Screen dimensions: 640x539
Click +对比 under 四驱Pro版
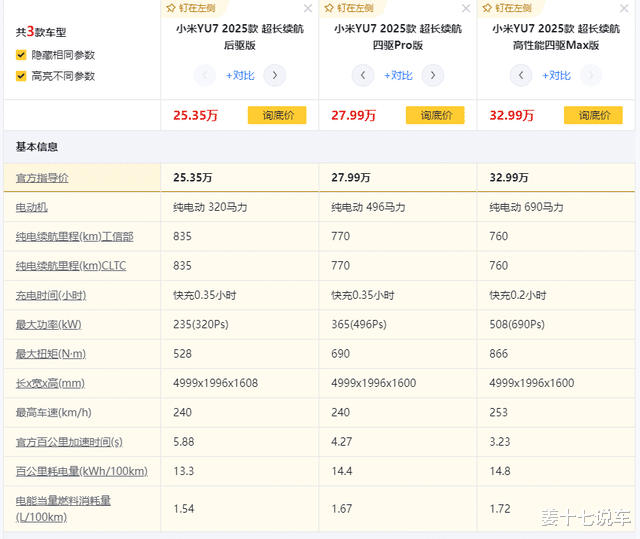(x=398, y=75)
